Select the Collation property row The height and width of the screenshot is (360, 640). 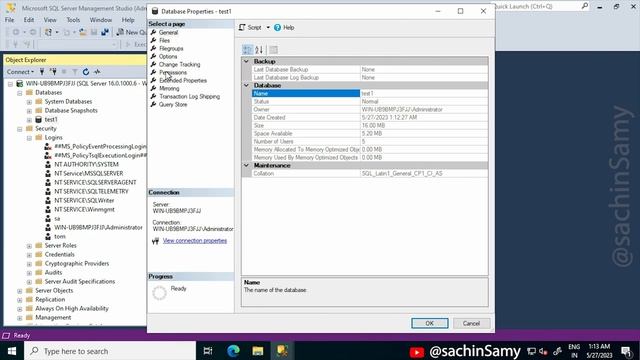[x=369, y=173]
